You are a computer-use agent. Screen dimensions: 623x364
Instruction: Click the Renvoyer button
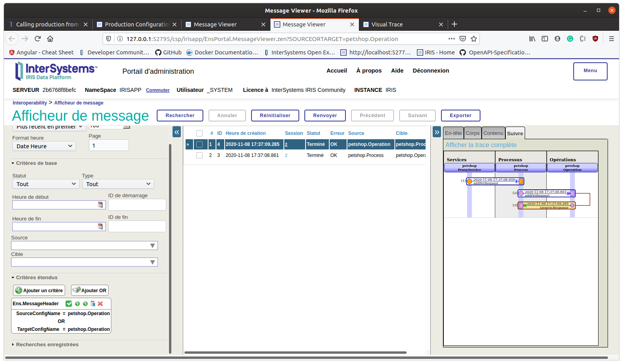pos(325,116)
